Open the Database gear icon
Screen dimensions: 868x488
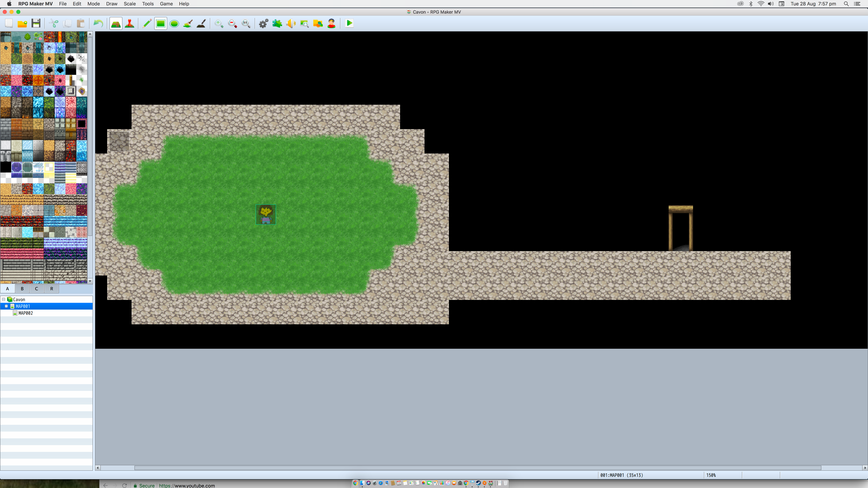point(263,23)
